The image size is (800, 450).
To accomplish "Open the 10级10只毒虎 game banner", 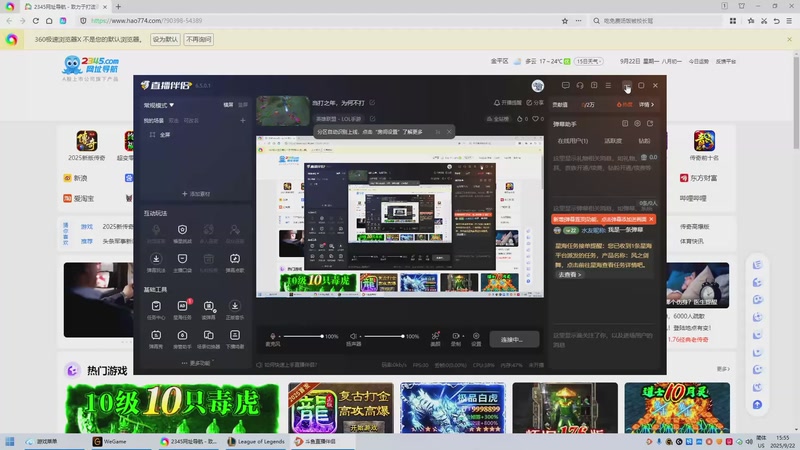I will click(173, 408).
